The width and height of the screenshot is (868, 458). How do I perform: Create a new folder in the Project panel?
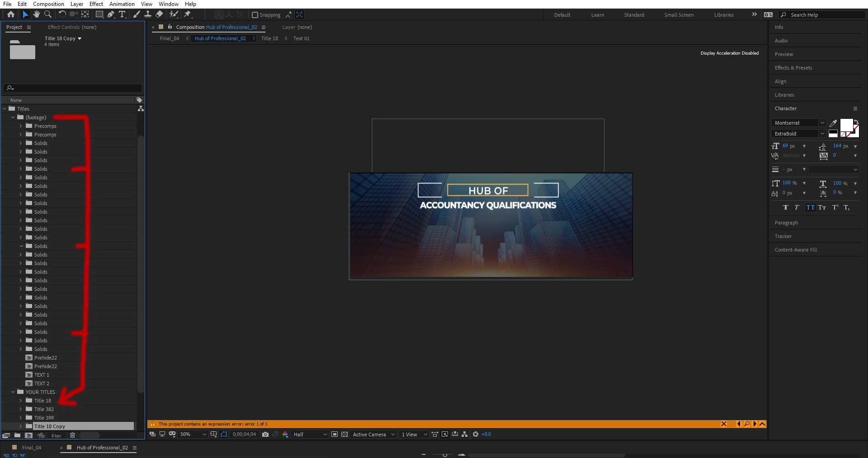click(17, 435)
